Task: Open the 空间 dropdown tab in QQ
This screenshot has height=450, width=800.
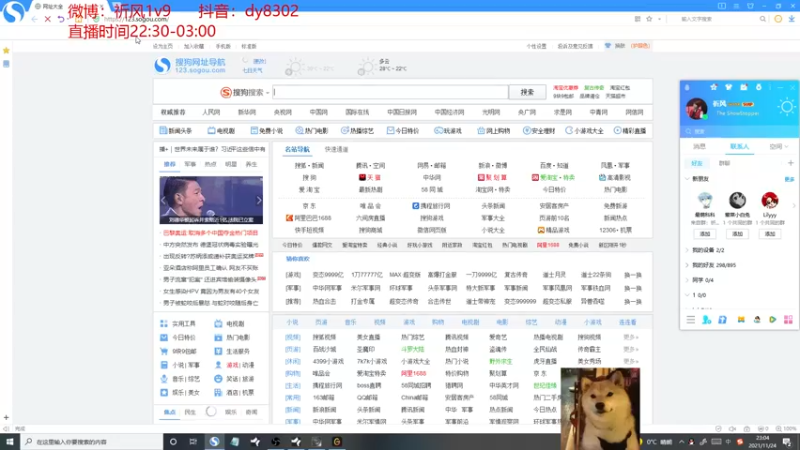Action: 779,146
